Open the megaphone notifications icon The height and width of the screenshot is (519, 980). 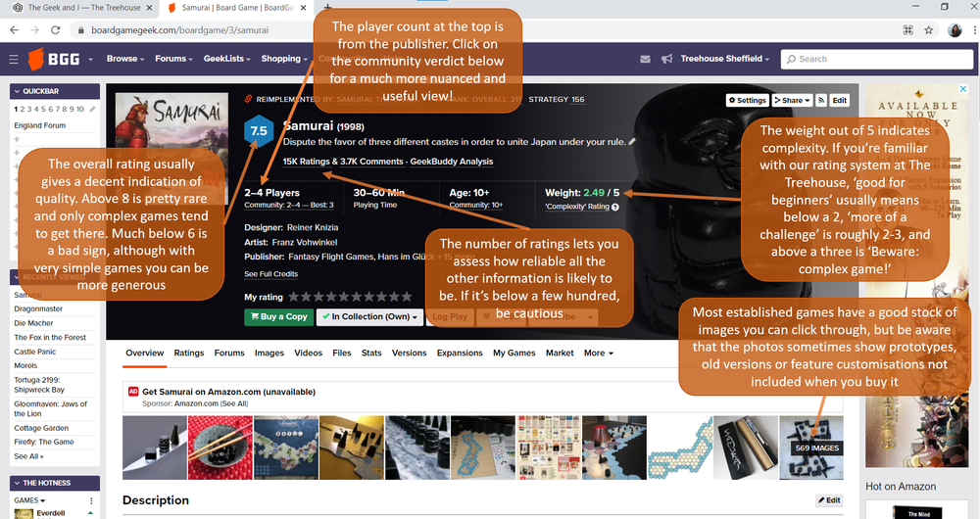(x=666, y=59)
